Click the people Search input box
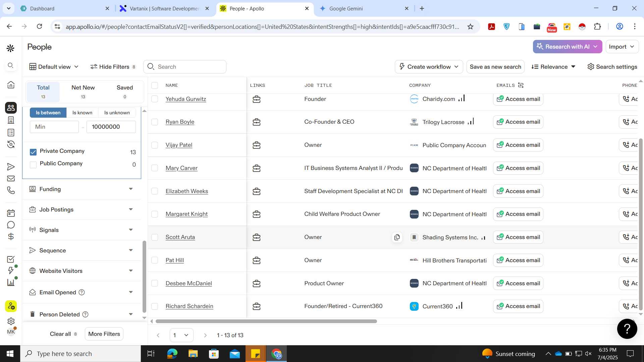The height and width of the screenshot is (362, 644). coord(185,67)
